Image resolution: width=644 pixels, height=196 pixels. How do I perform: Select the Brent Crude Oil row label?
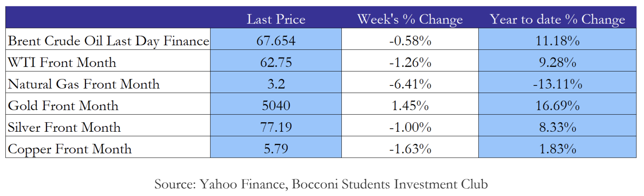tap(108, 41)
